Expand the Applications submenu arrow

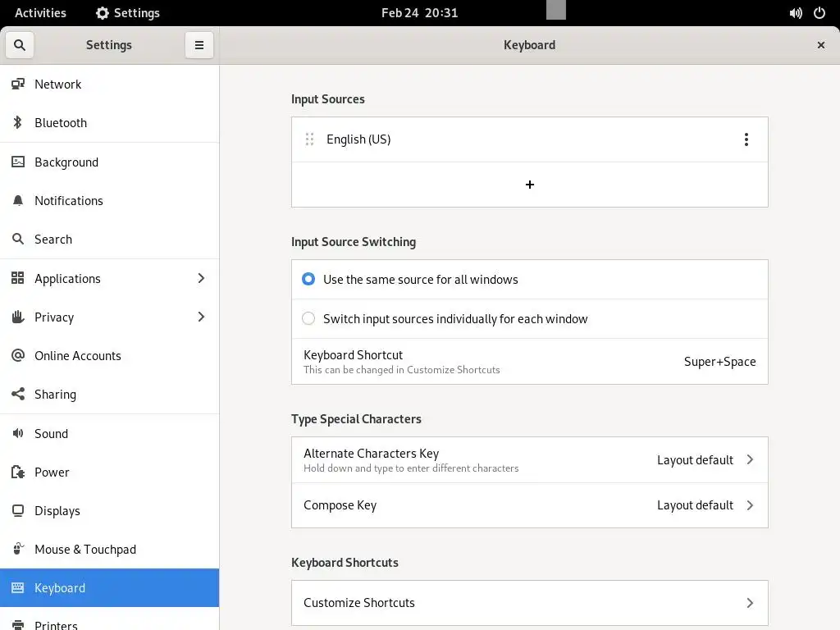(x=201, y=279)
